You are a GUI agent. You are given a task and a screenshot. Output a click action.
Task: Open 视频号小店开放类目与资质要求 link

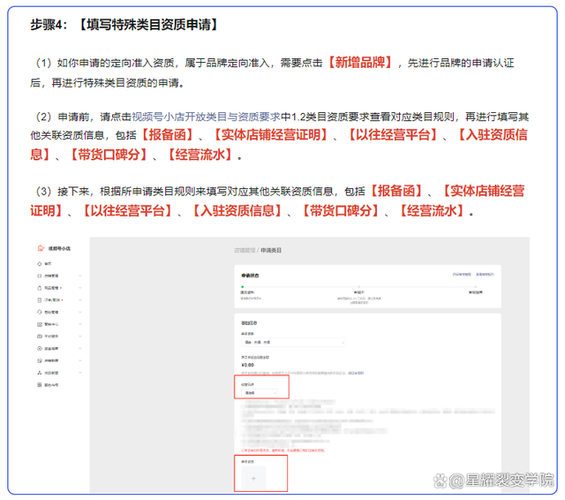(206, 117)
